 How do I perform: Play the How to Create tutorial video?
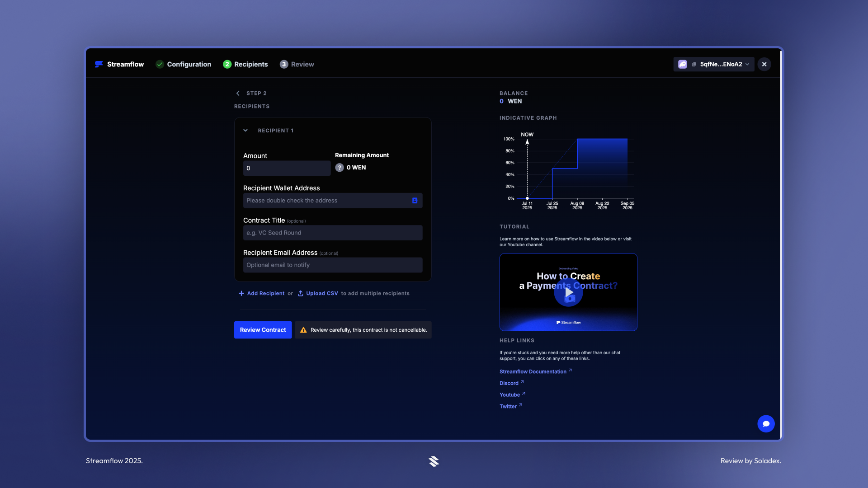tap(568, 292)
